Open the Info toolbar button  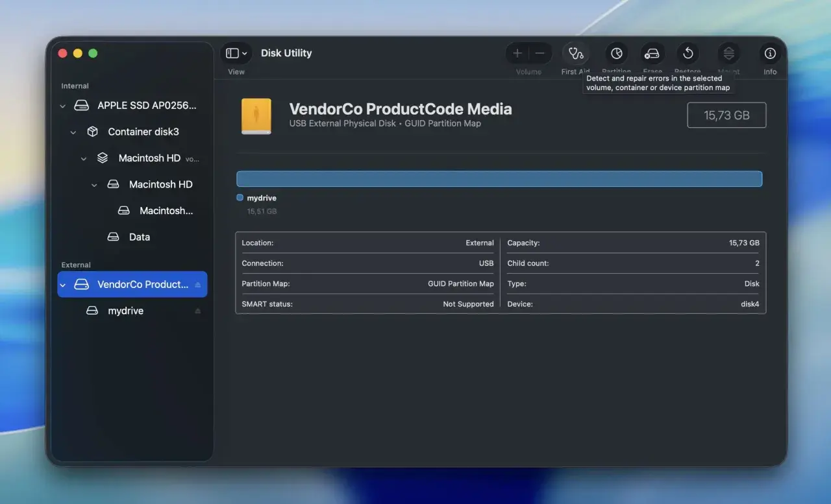(770, 53)
